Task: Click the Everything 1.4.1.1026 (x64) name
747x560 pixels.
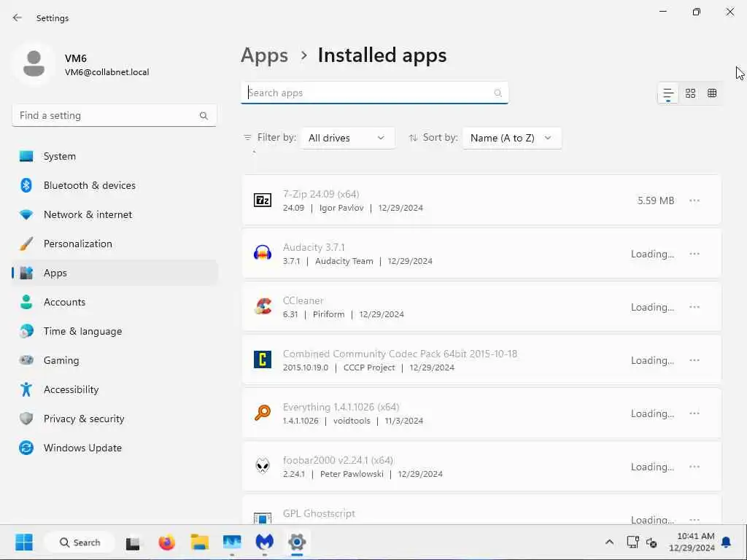Action: [x=341, y=407]
